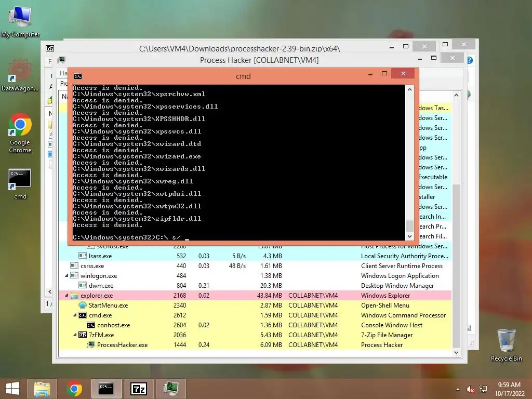Click the network tray icon

[x=483, y=389]
